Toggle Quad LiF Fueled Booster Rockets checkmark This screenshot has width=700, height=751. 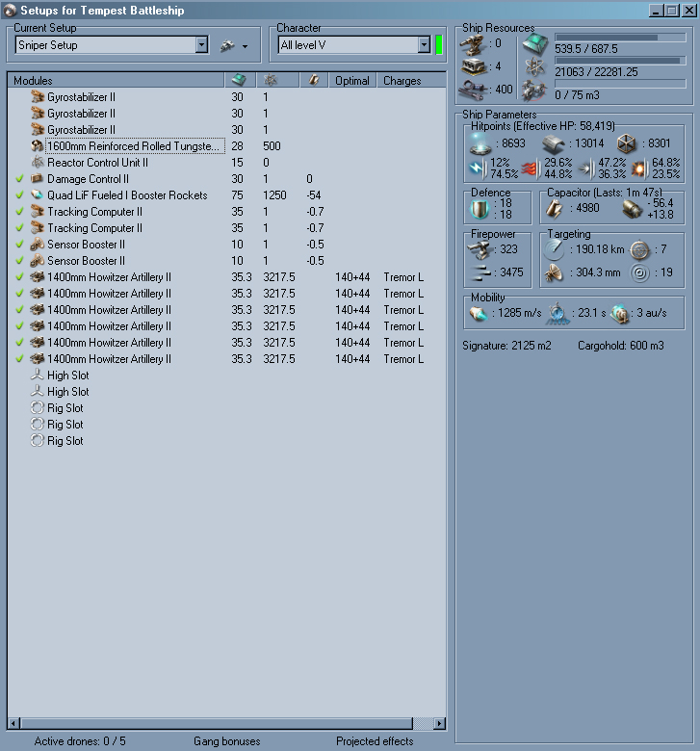[19, 195]
